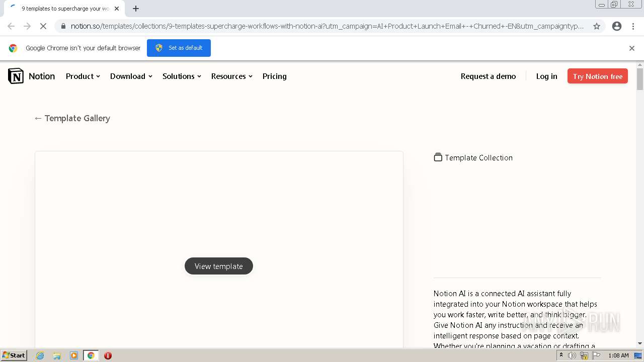The height and width of the screenshot is (362, 644).
Task: Stop loading the page
Action: 43,26
